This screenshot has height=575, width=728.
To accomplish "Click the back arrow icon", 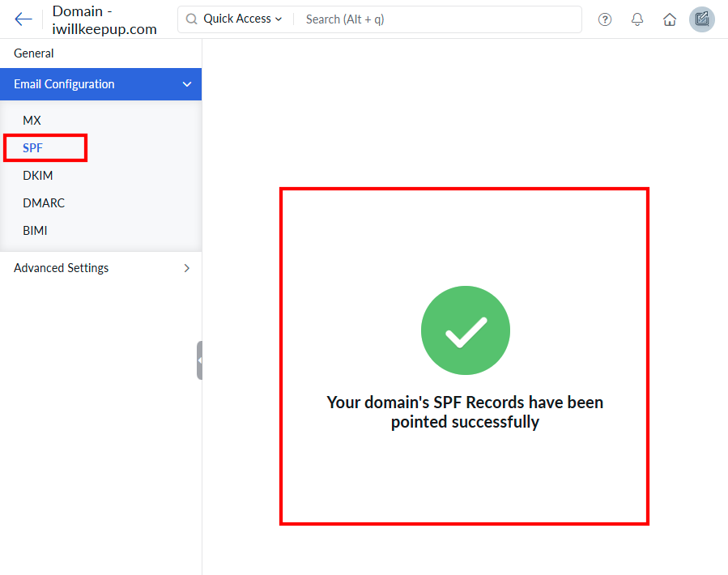I will pos(23,19).
